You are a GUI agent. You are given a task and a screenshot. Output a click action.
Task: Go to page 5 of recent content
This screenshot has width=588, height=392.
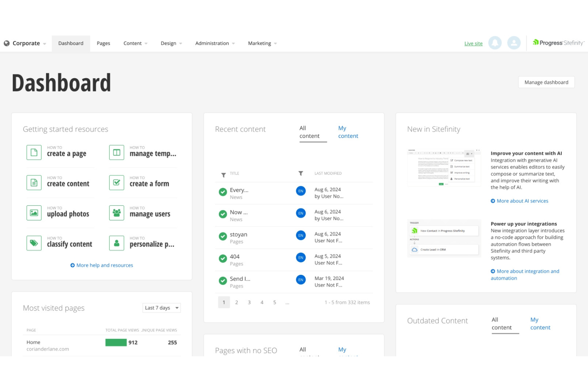click(x=275, y=303)
